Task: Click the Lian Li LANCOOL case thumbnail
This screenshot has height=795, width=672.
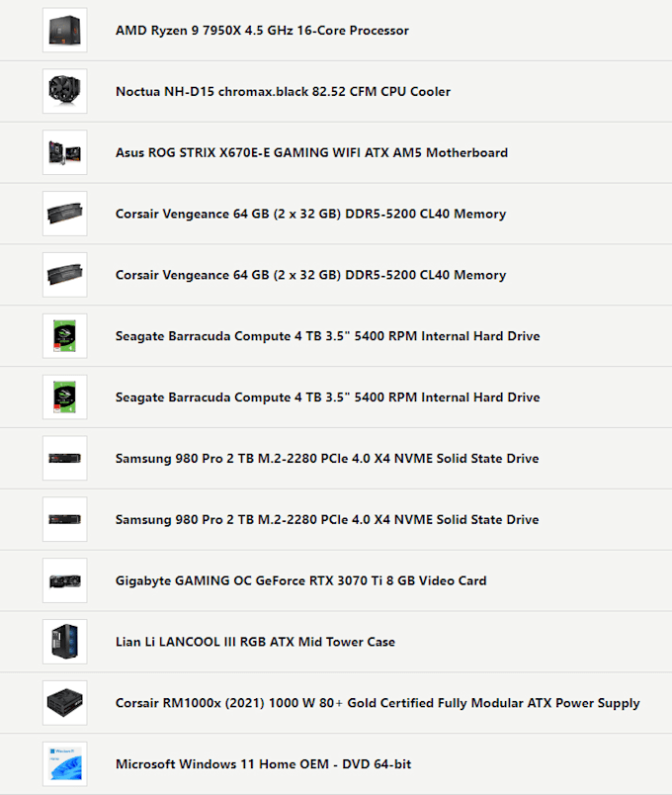Action: tap(64, 642)
